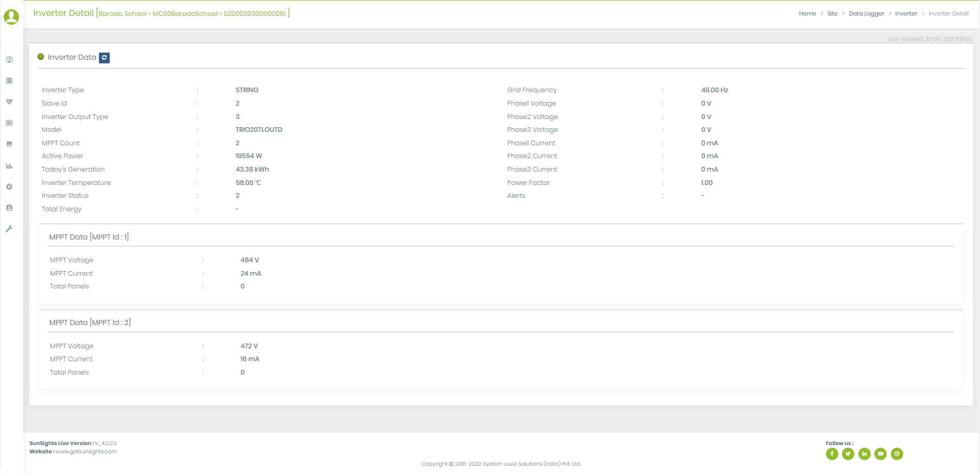Click the heartbeat health icon in sidebar

pos(9,102)
